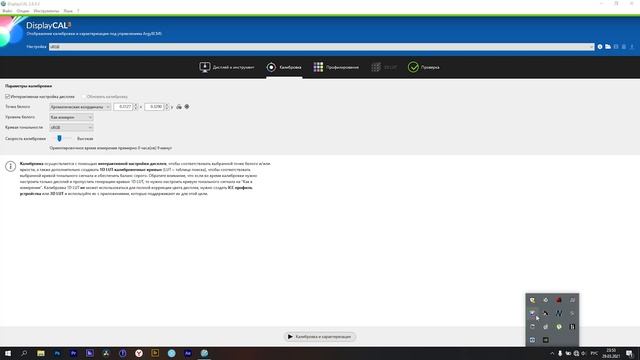
Task: Click the save settings icon in header
Action: pos(616,47)
